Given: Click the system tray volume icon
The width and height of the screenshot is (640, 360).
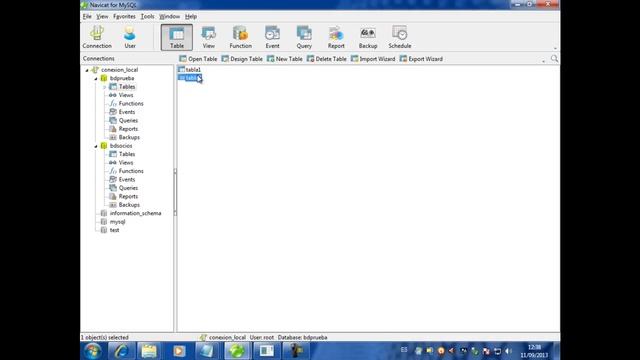Looking at the screenshot, I should point(508,351).
